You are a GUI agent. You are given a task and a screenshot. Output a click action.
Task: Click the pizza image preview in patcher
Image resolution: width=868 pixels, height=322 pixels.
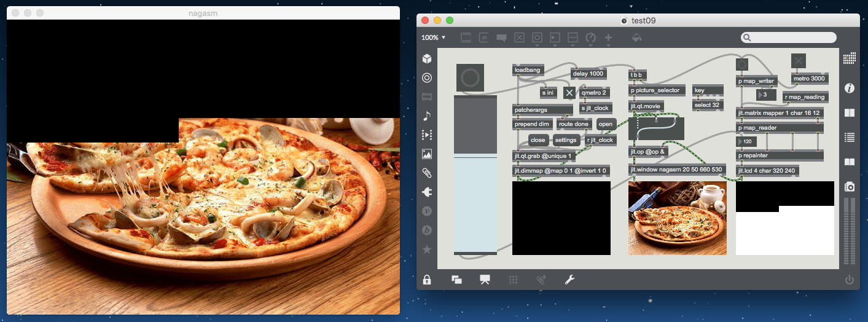[678, 218]
